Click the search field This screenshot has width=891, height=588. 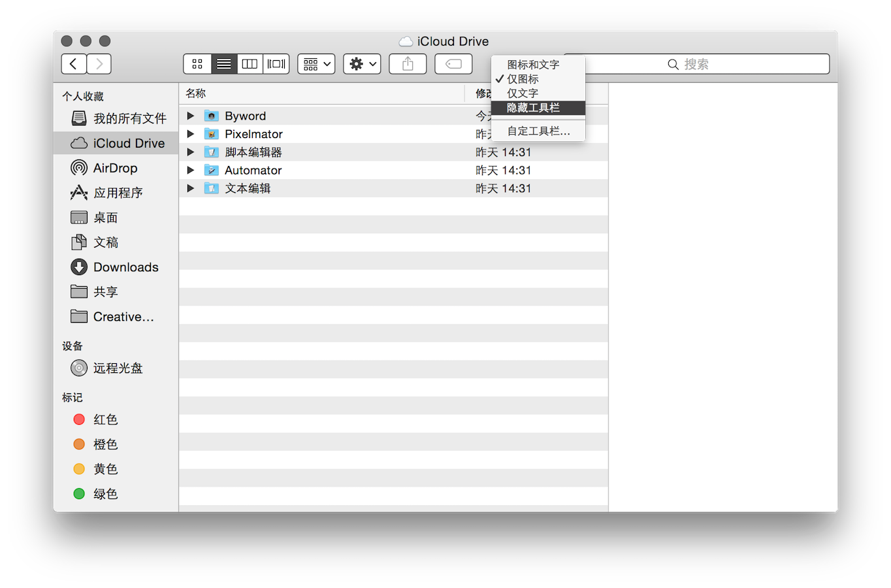[x=696, y=64]
